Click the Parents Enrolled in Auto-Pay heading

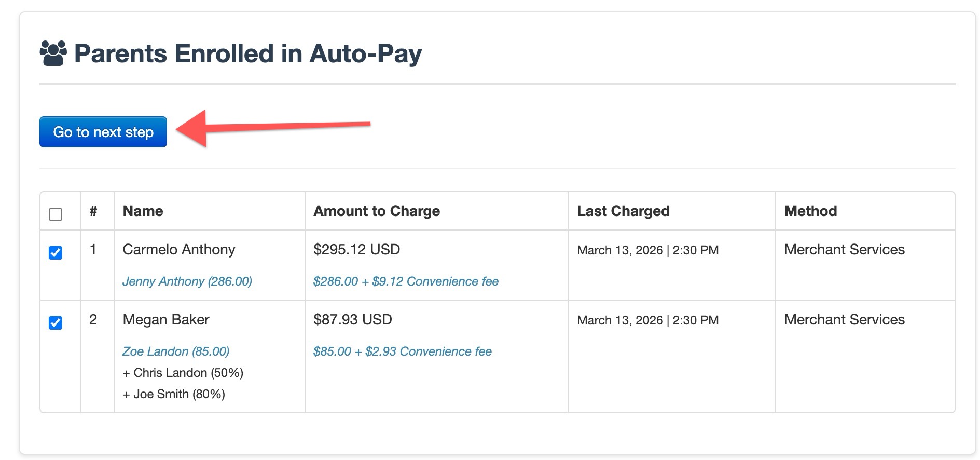pos(248,54)
